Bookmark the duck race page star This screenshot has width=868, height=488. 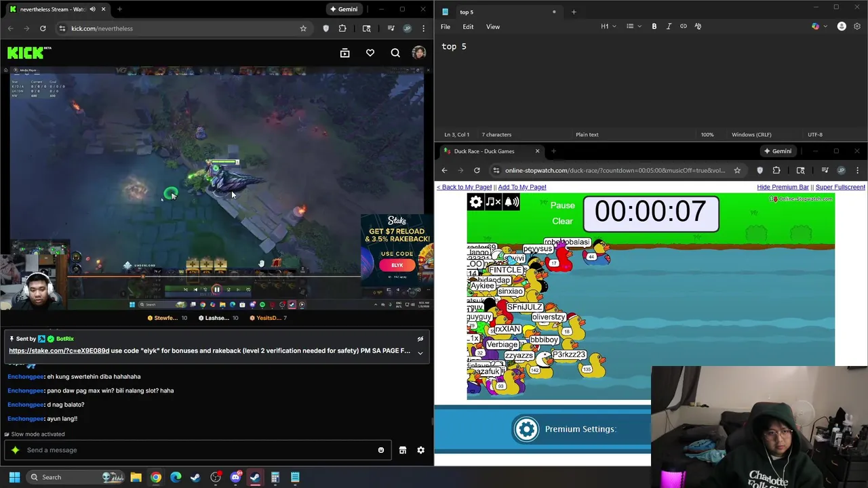(737, 170)
